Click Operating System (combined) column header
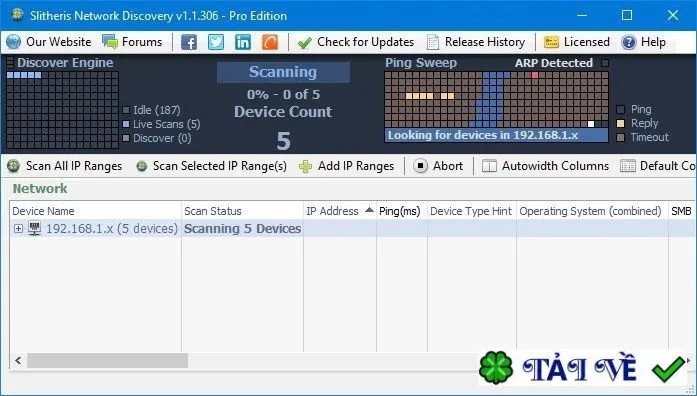The image size is (697, 396). [592, 211]
